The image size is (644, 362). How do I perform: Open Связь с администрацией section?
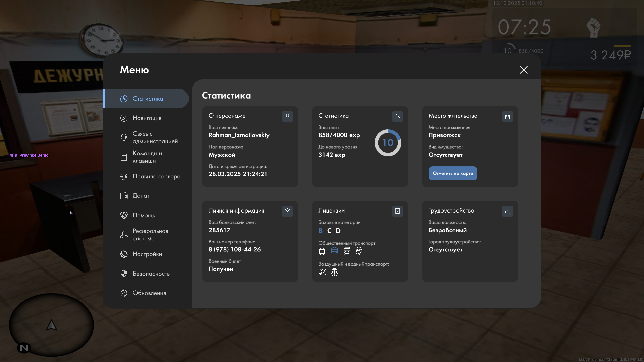coord(155,137)
